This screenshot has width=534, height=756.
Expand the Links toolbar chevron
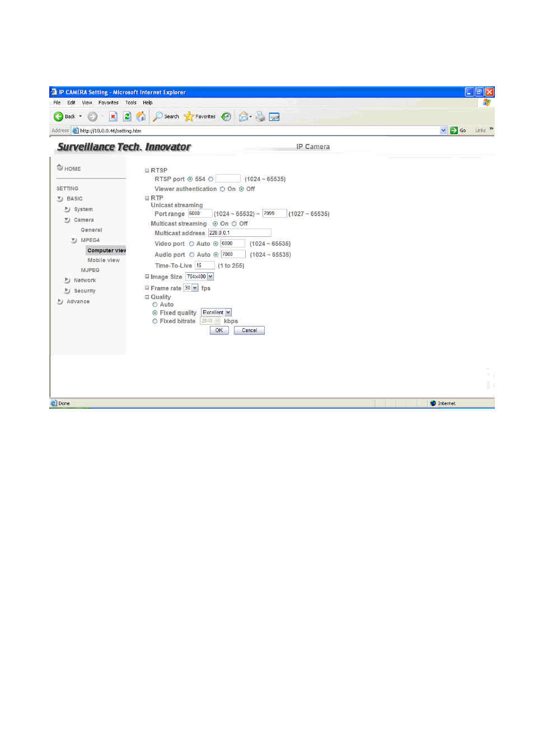(491, 129)
